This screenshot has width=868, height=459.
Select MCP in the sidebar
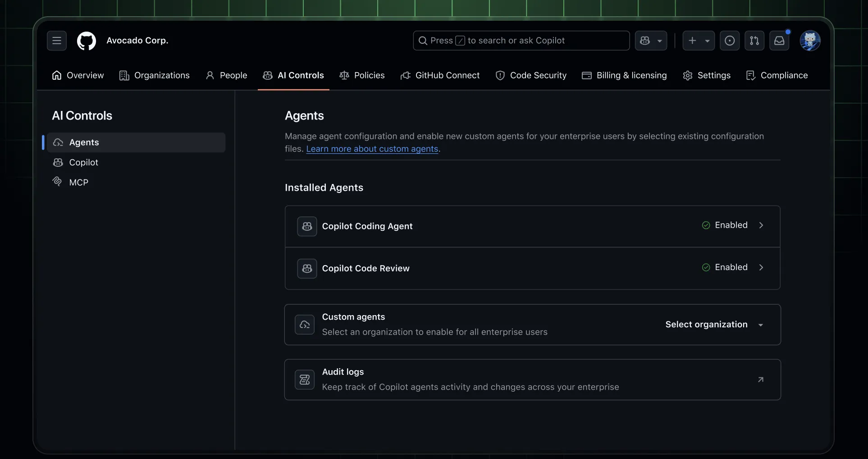pyautogui.click(x=78, y=182)
